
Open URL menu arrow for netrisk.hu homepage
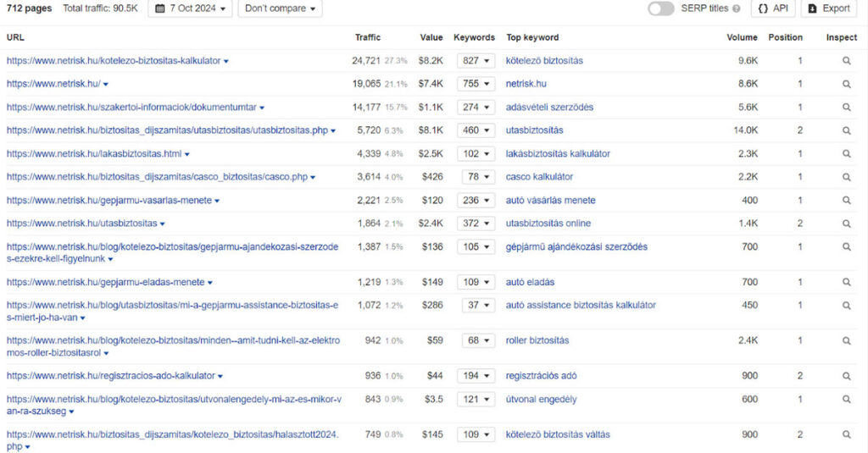pyautogui.click(x=106, y=85)
